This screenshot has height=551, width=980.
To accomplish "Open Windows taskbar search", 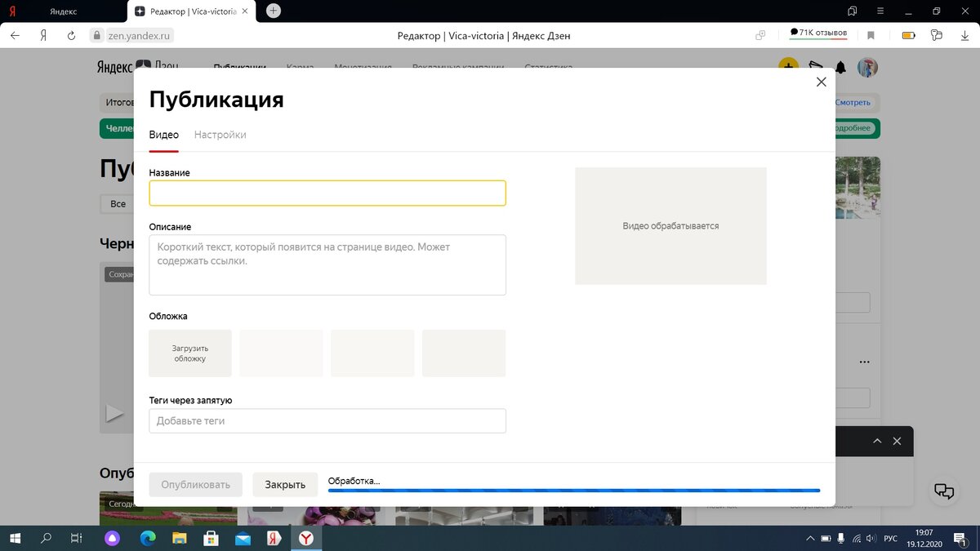I will (x=47, y=538).
